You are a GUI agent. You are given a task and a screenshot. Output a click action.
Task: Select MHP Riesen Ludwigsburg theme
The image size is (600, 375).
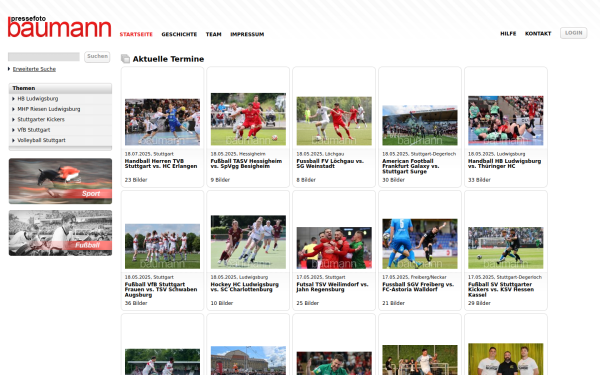point(49,109)
